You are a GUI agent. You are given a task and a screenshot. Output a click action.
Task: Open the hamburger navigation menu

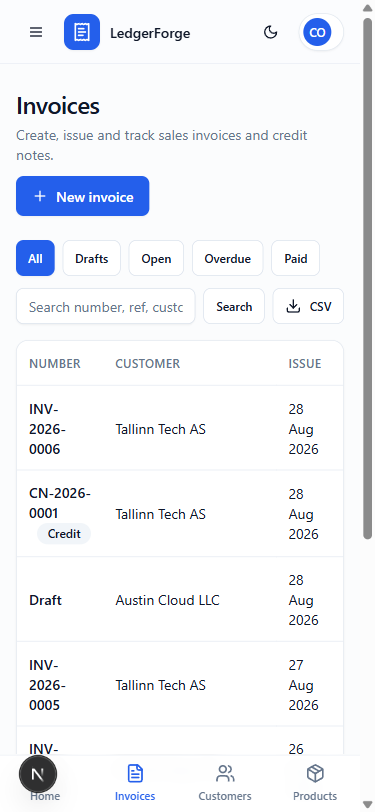(36, 33)
